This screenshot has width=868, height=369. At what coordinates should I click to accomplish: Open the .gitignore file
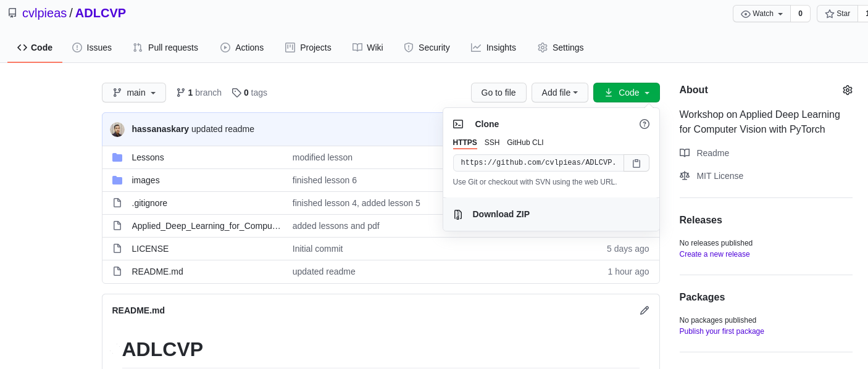[149, 203]
